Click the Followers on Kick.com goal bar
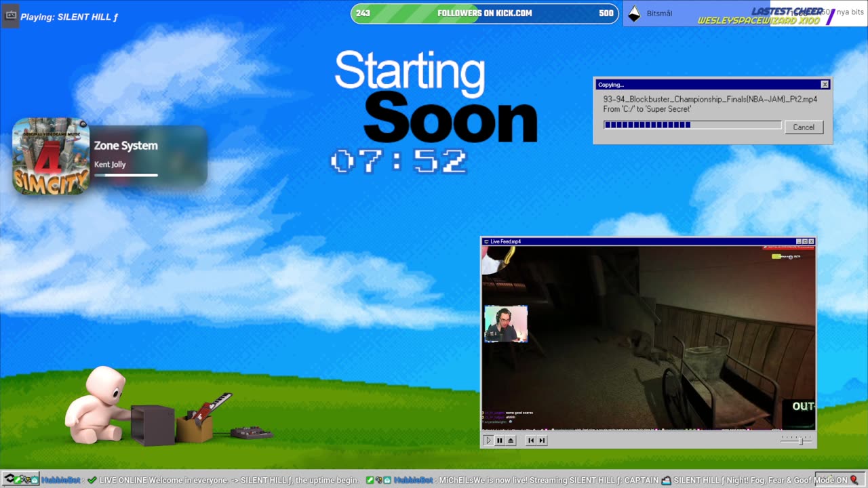Screen dimensions: 868x488 click(x=484, y=14)
